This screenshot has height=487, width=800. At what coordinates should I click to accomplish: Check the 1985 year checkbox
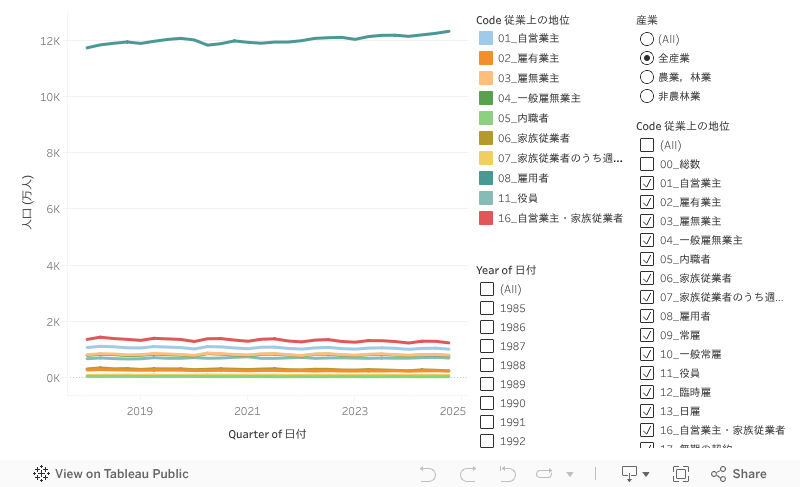pos(487,308)
